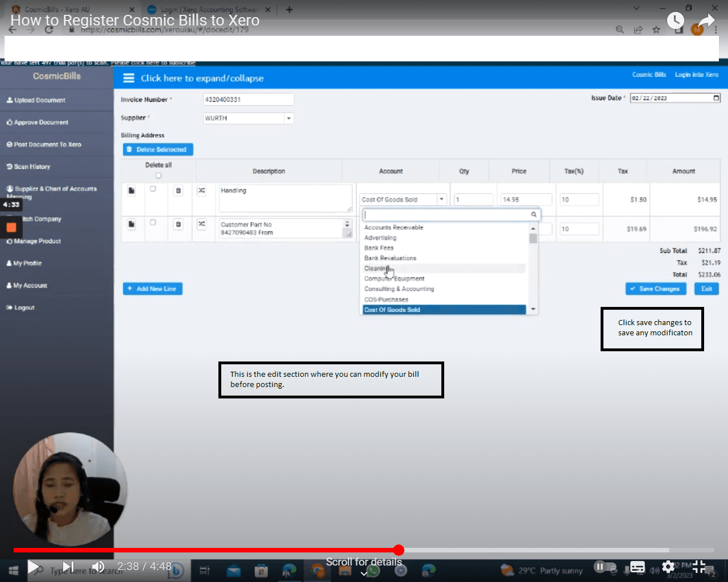
Task: Skip to the next video
Action: pyautogui.click(x=68, y=567)
